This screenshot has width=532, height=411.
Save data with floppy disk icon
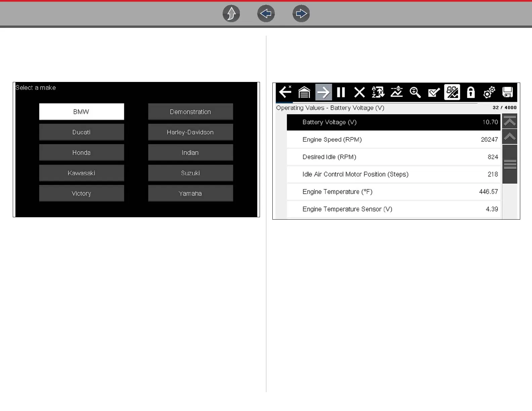[507, 92]
